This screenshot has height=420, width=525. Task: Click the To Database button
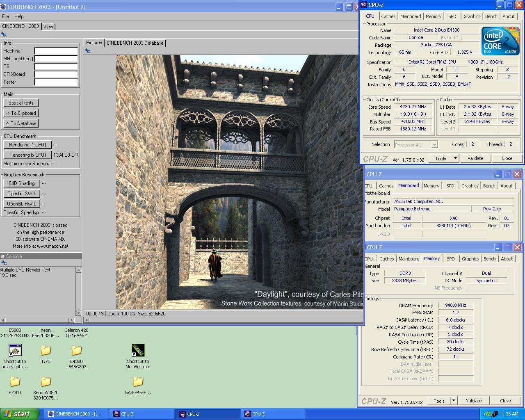pyautogui.click(x=21, y=123)
